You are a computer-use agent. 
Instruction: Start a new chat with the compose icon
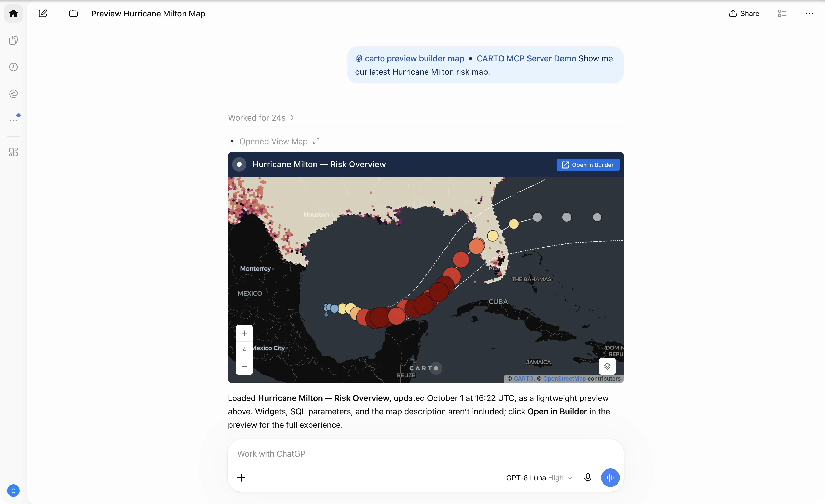[x=43, y=13]
